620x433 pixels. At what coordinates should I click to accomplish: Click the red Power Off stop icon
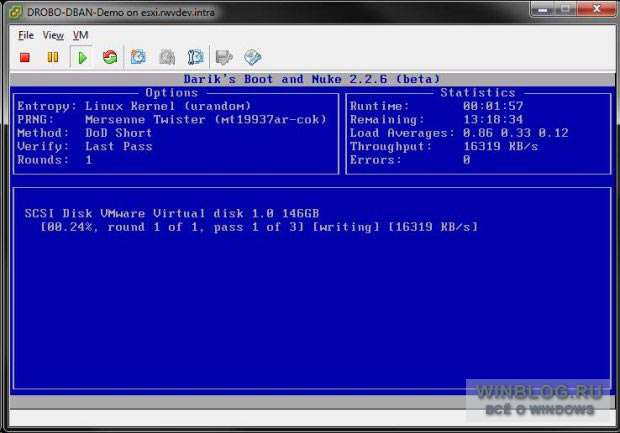coord(25,57)
